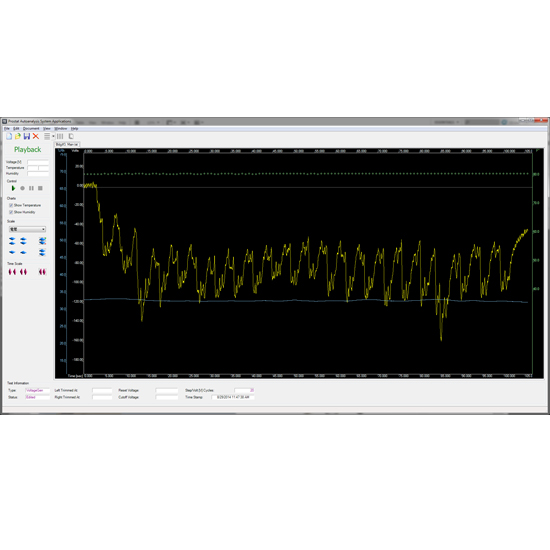Open the Window menu
This screenshot has width=550, height=550.
(61, 129)
